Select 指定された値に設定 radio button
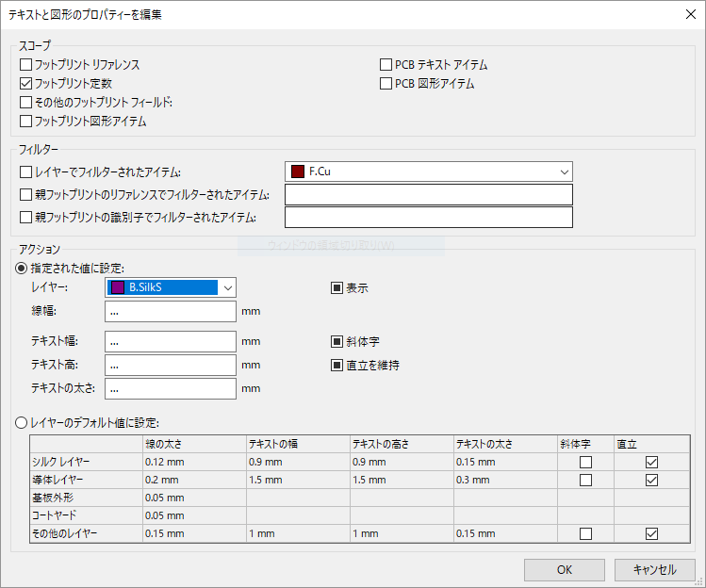Viewport: 706px width, 588px height. click(x=21, y=269)
